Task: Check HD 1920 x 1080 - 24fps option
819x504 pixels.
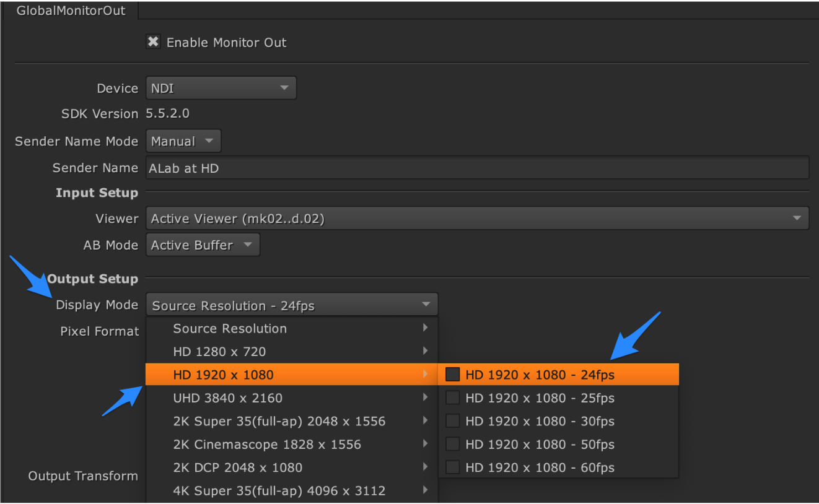Action: [453, 375]
